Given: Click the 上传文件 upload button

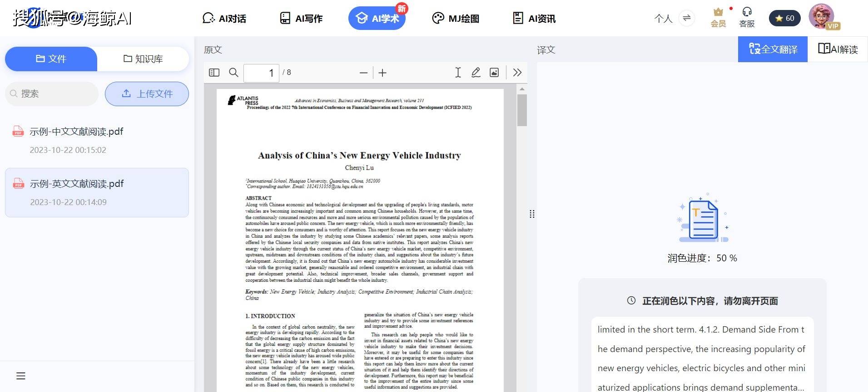Looking at the screenshot, I should coord(147,94).
